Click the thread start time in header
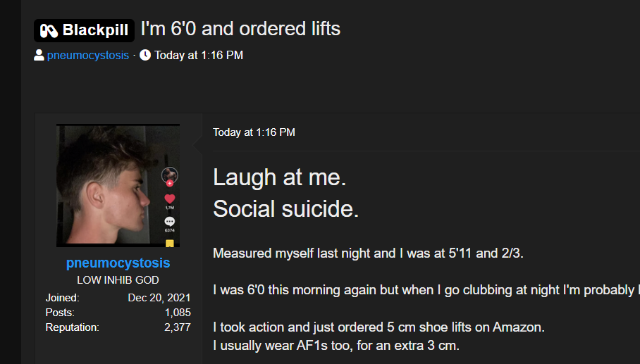Viewport: 640px width, 364px height. 199,55
